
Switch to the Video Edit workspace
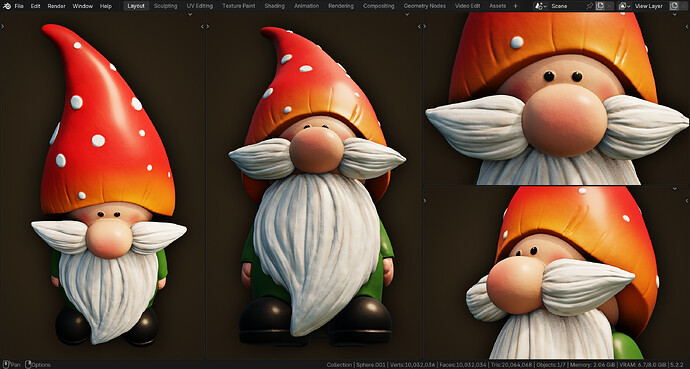tap(468, 6)
